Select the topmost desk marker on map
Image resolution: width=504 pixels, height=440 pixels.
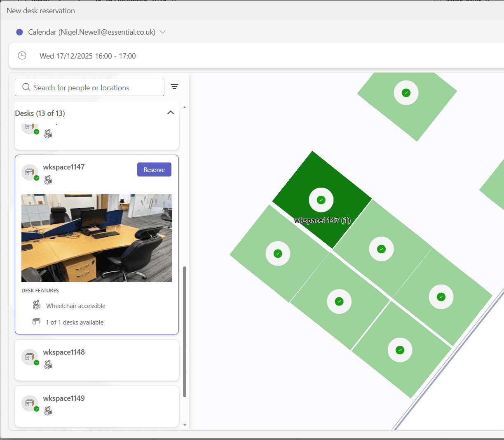pyautogui.click(x=406, y=93)
